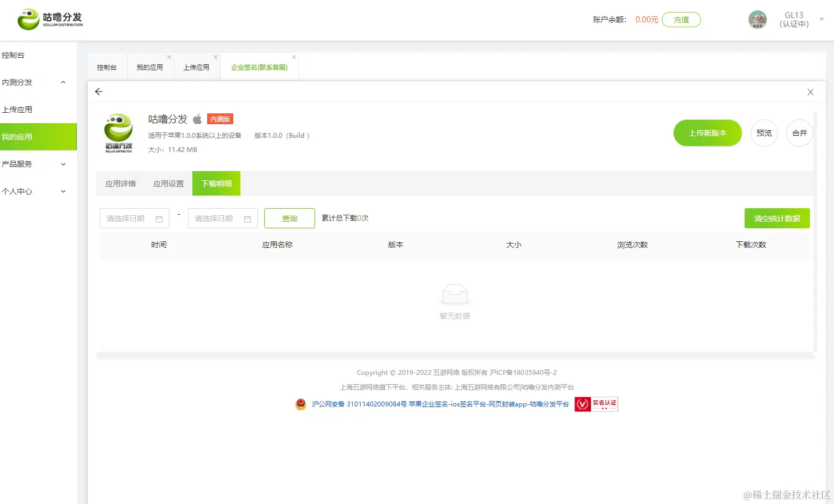Click the empty inbox 暂无数据 icon
Screen dimensions: 834x504
[455, 294]
